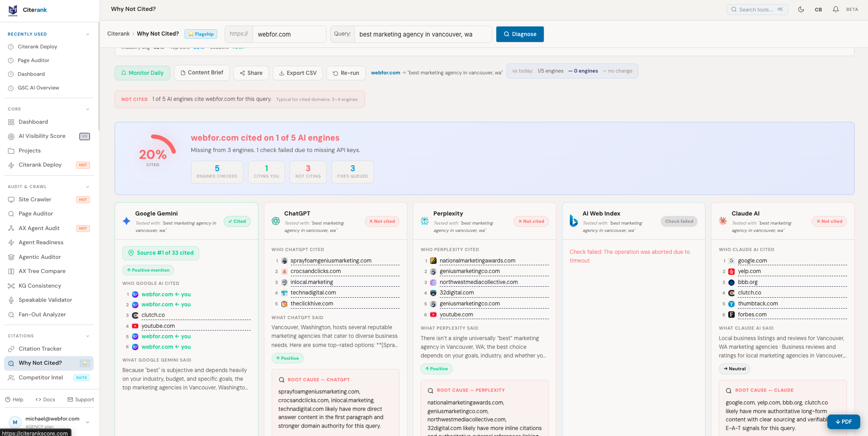Open Dashboard under Core

tap(49, 122)
